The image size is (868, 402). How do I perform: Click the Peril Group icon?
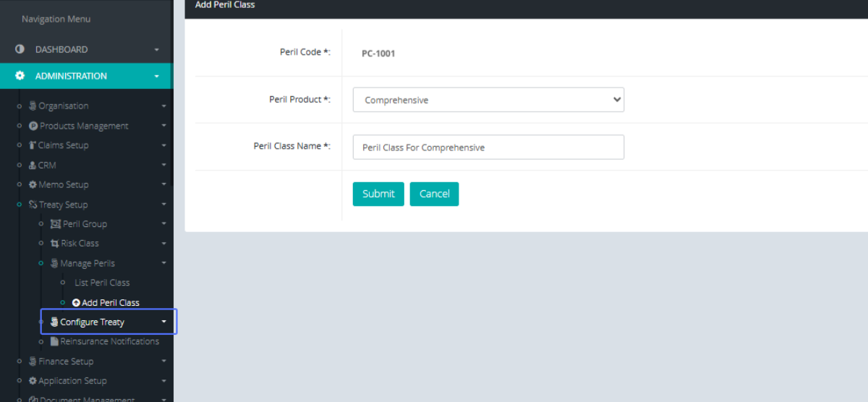coord(56,224)
